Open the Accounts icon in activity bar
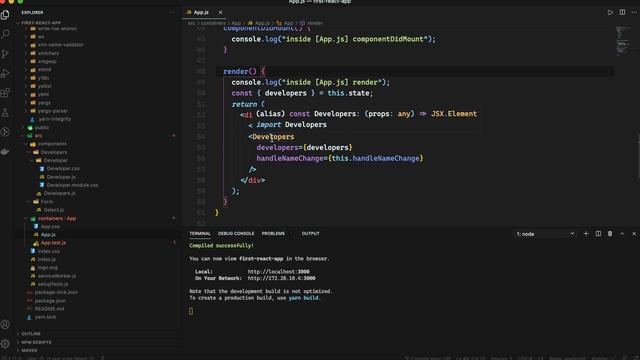This screenshot has width=640, height=360. tap(5, 324)
